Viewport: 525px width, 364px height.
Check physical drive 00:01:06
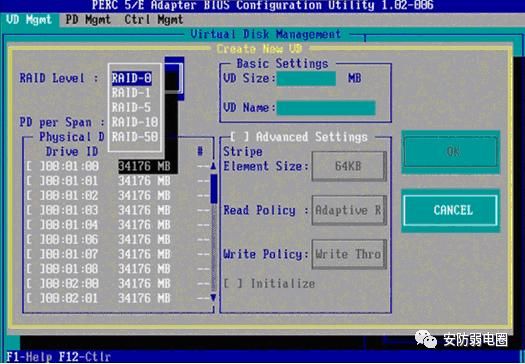pos(34,239)
